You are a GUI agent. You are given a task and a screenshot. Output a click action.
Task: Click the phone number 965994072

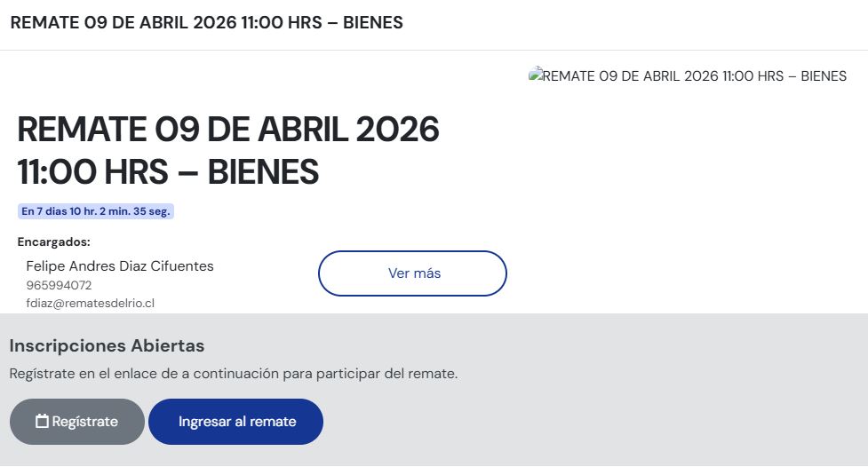tap(59, 285)
